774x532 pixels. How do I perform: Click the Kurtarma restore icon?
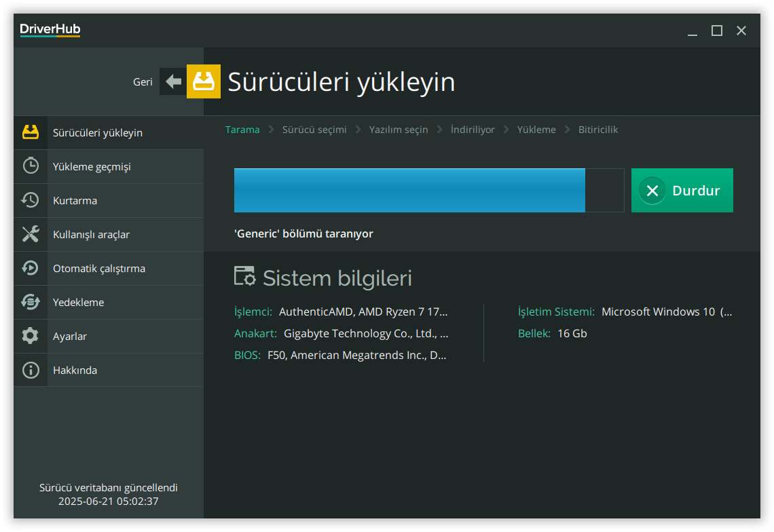(31, 200)
